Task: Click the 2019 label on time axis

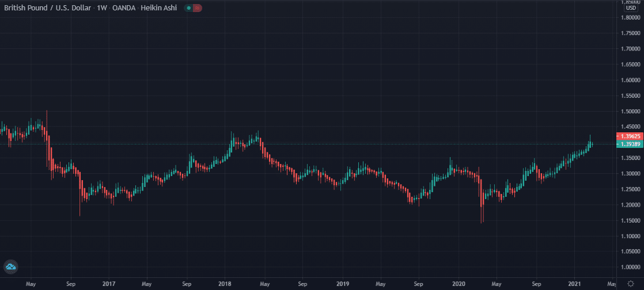Action: [342, 284]
